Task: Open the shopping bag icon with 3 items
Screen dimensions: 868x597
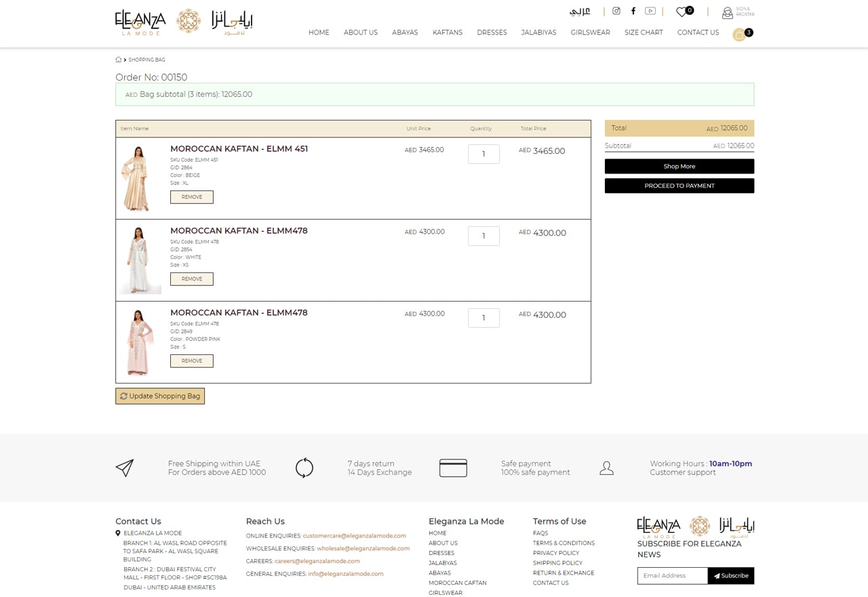Action: point(739,35)
